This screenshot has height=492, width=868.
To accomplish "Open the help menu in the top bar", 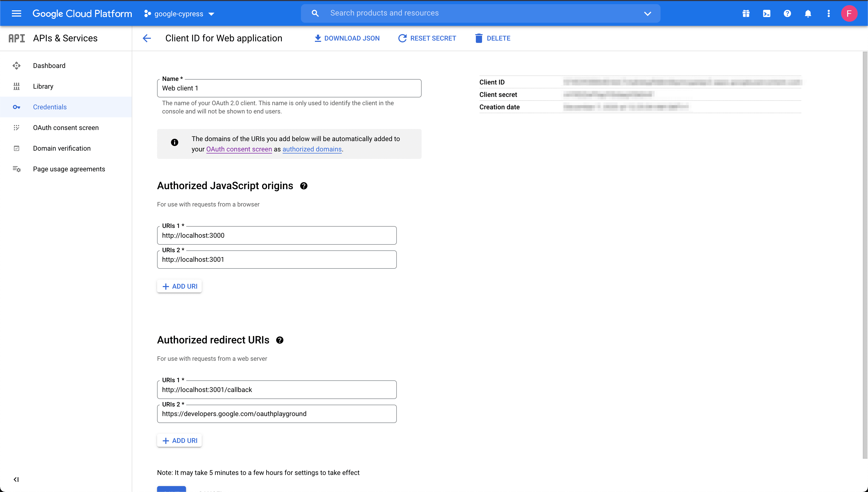I will point(787,13).
